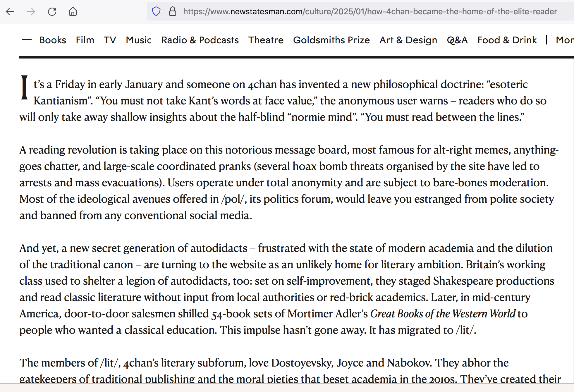Viewport: 574px width, 392px height.
Task: Select Music in the culture nav
Action: (x=139, y=40)
